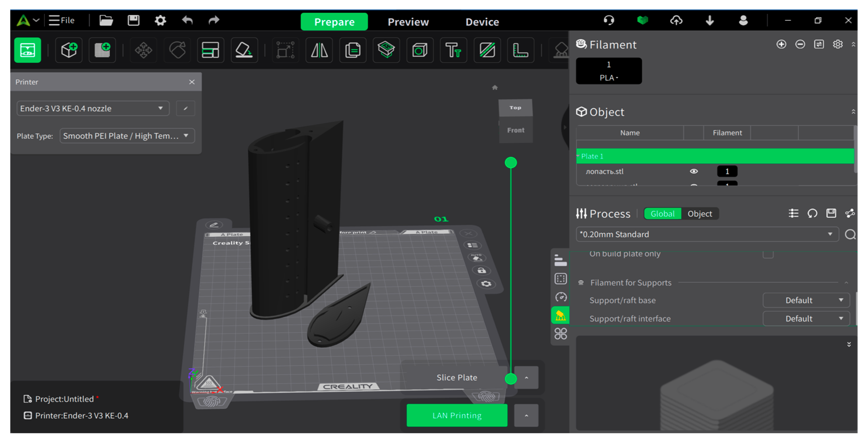The width and height of the screenshot is (868, 448).
Task: Open the Ender-3 V3 KE printer dropdown
Action: 93,108
